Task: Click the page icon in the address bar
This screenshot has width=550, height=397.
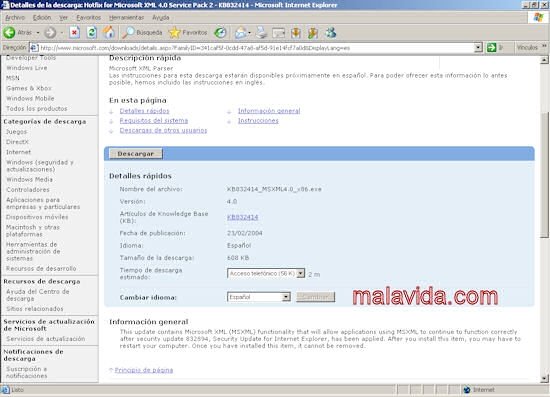Action: pyautogui.click(x=34, y=48)
